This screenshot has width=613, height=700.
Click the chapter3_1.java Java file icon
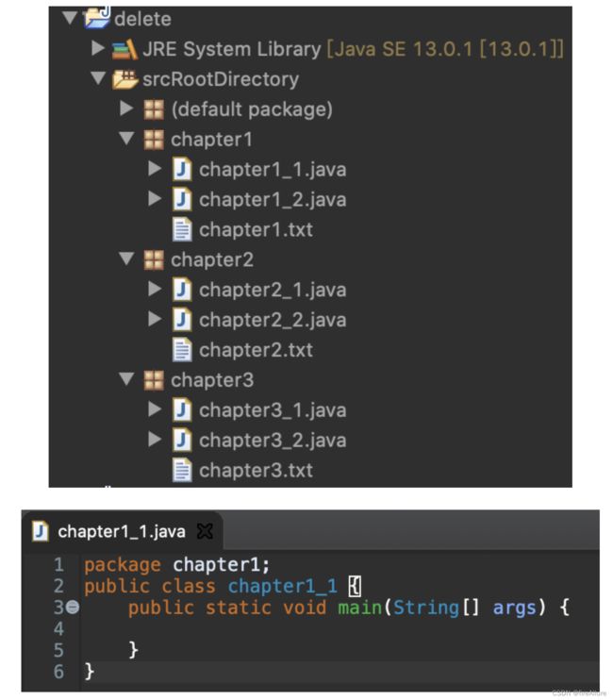(182, 410)
